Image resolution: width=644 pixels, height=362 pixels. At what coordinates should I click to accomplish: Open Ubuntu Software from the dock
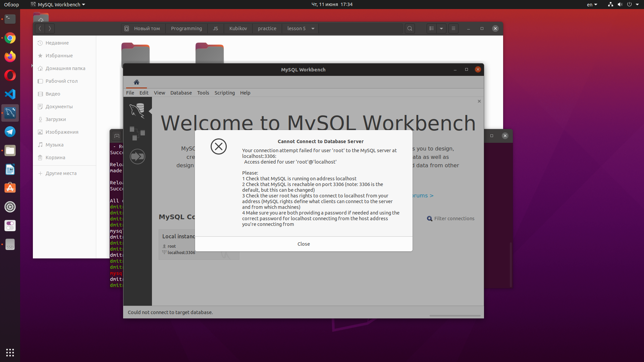10,188
